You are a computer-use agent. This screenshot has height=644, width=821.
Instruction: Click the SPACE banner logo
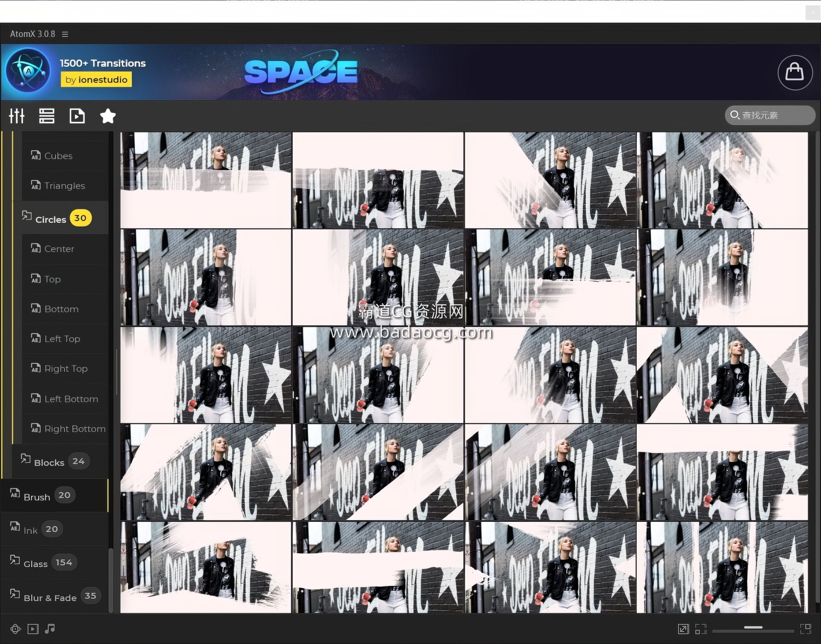tap(301, 71)
